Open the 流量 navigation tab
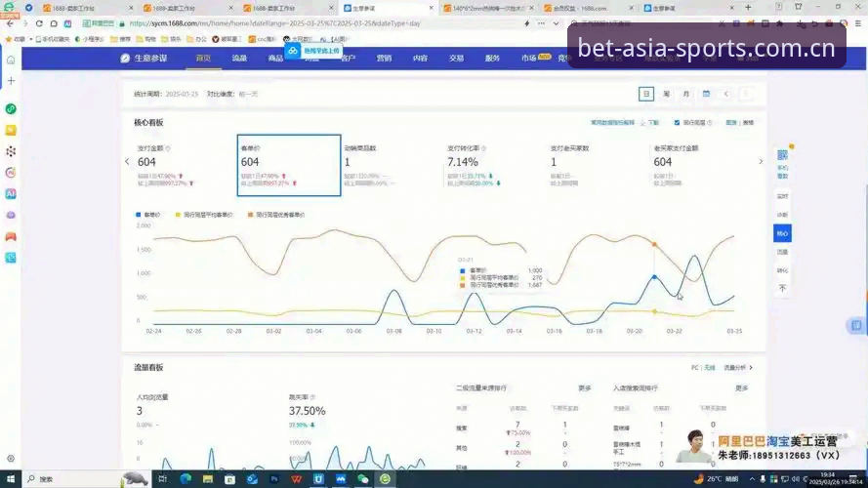This screenshot has width=868, height=488. (239, 59)
